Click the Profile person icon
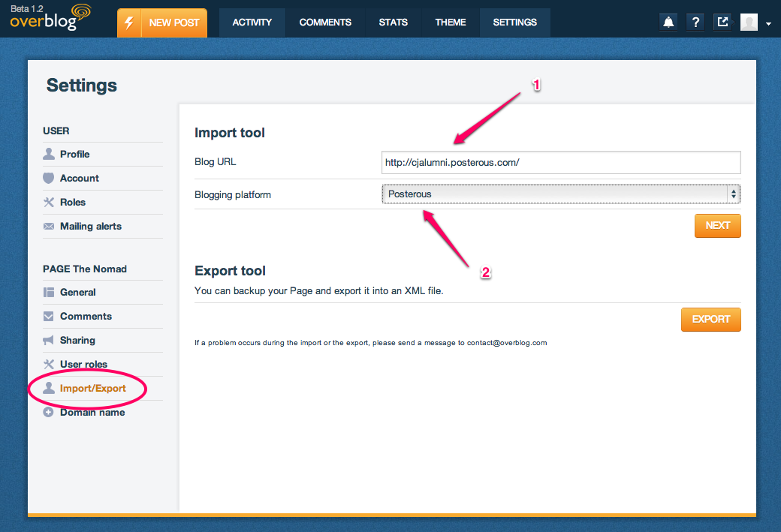Screen dimensions: 781x532 (49, 154)
